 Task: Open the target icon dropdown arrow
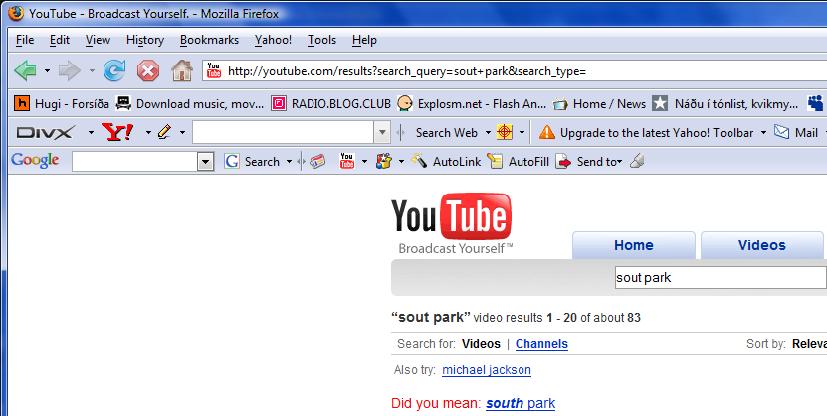click(522, 132)
